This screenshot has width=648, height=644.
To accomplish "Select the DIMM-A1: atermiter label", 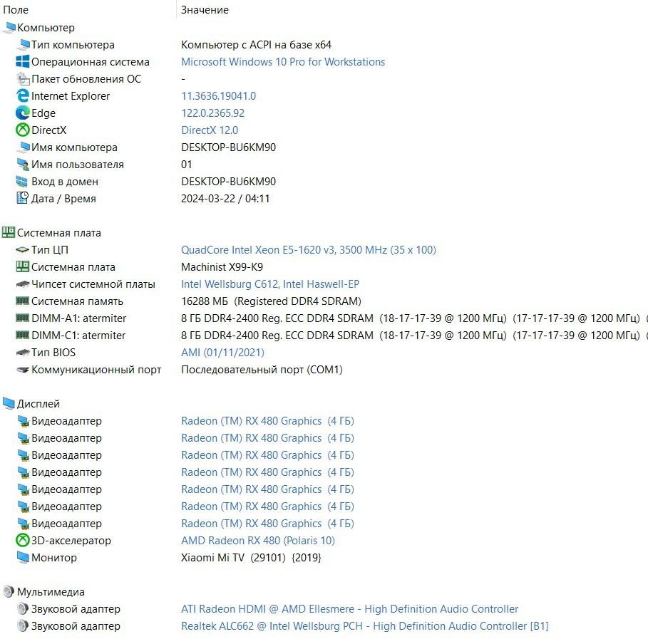I will (x=78, y=318).
